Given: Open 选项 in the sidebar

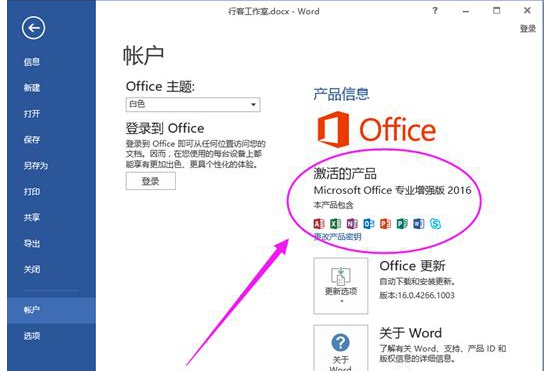Looking at the screenshot, I should (32, 336).
